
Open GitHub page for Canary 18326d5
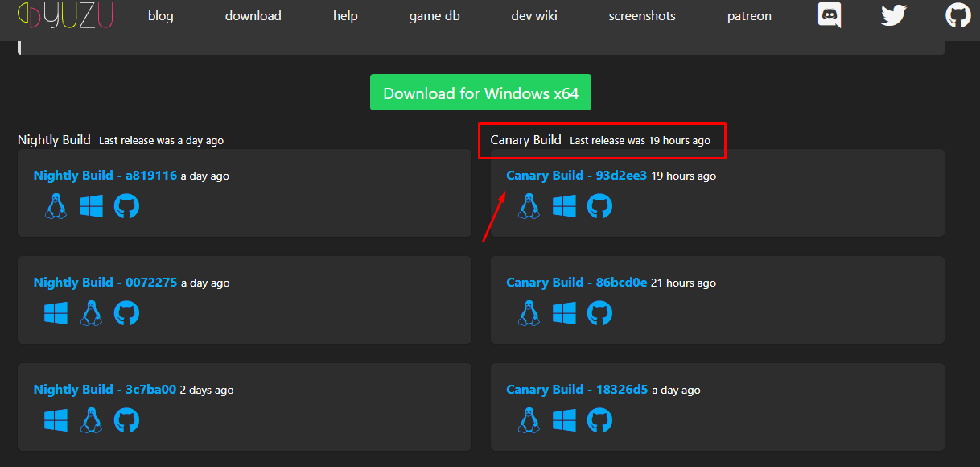click(599, 420)
